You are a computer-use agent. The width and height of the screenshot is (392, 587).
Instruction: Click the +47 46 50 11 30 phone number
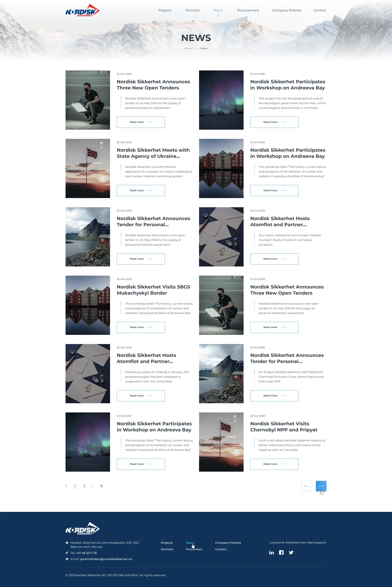coord(86,553)
